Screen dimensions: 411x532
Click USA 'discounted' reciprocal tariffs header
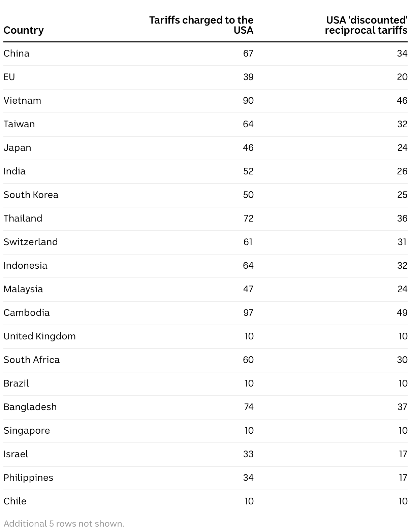pyautogui.click(x=366, y=25)
